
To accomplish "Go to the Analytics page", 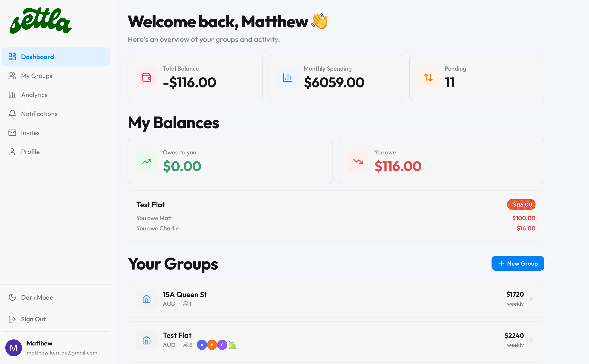I will pyautogui.click(x=34, y=95).
